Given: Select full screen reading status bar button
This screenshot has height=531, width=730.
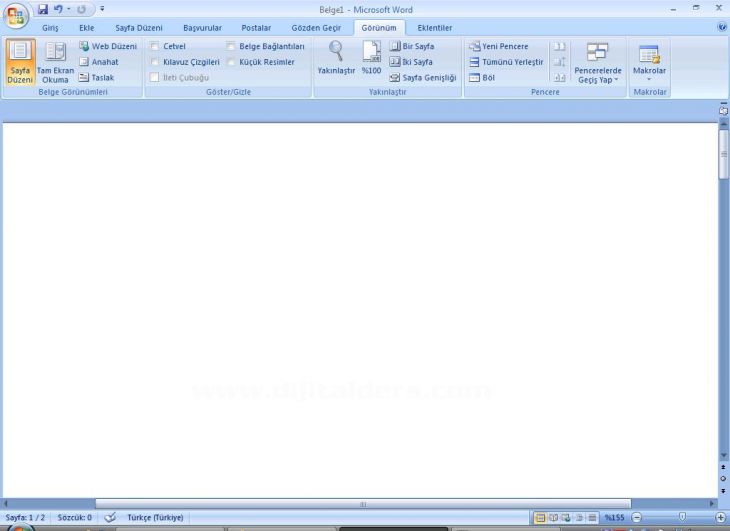Looking at the screenshot, I should click(x=553, y=518).
